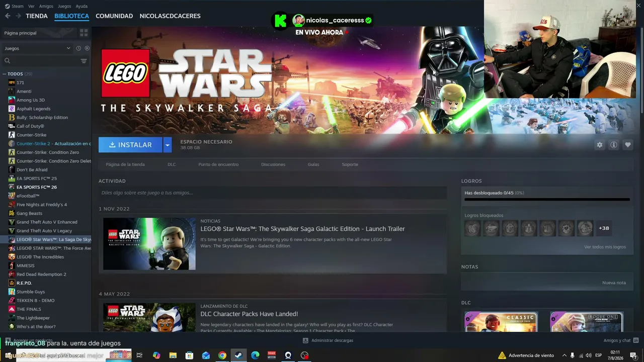Open install options dropdown arrow
Viewport: 644px width, 362px height.
(168, 145)
